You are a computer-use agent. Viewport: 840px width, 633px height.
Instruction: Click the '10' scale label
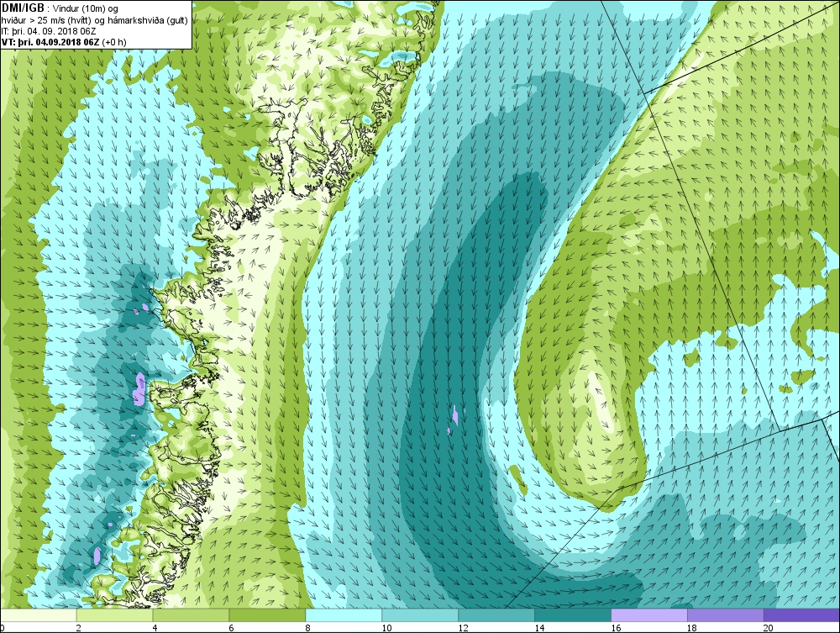coord(386,628)
